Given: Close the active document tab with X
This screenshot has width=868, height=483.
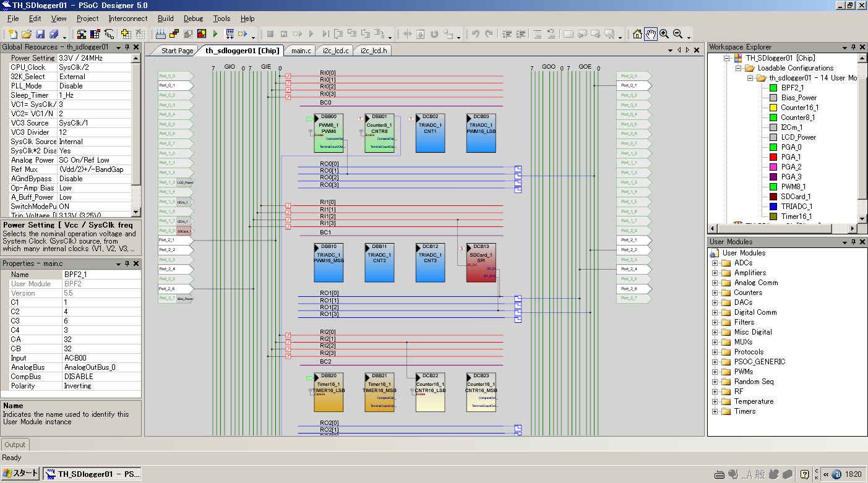Looking at the screenshot, I should (x=696, y=50).
